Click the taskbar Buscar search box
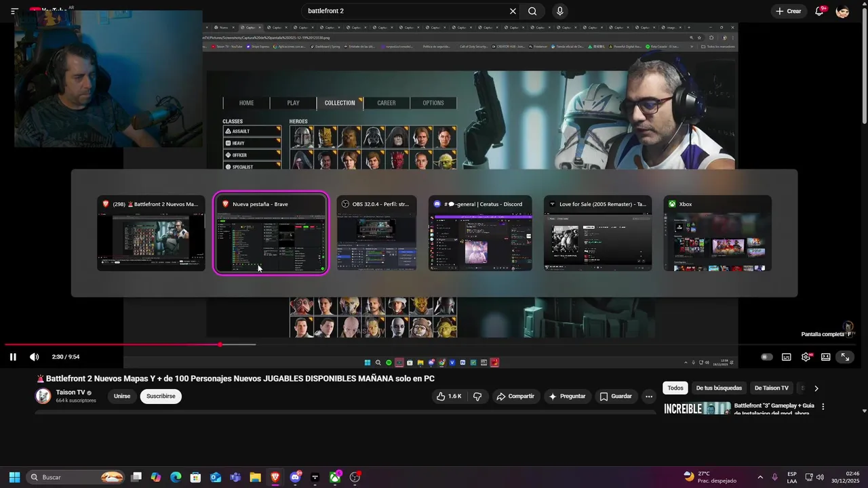The height and width of the screenshot is (488, 868). [x=76, y=477]
